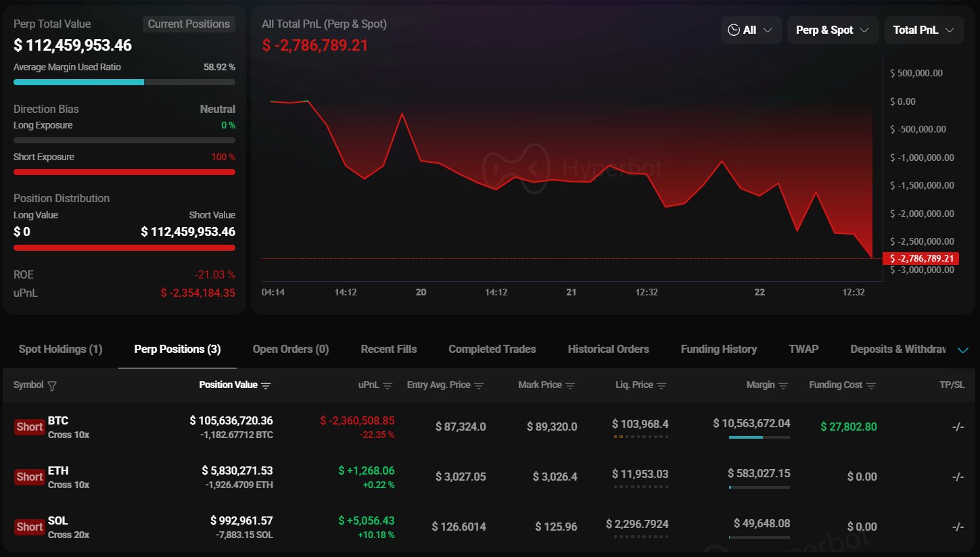980x557 pixels.
Task: Open the Funding History tab
Action: (718, 349)
